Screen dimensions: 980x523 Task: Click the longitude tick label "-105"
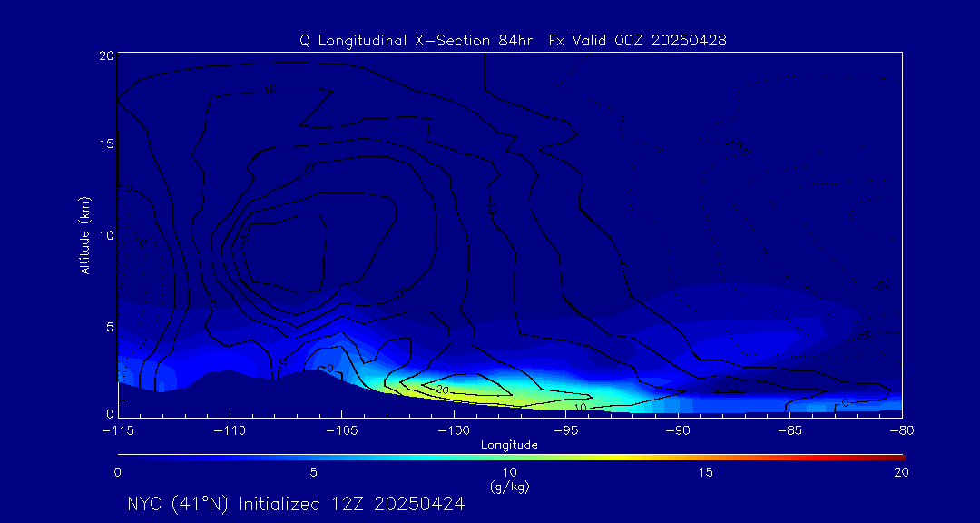[x=342, y=430]
